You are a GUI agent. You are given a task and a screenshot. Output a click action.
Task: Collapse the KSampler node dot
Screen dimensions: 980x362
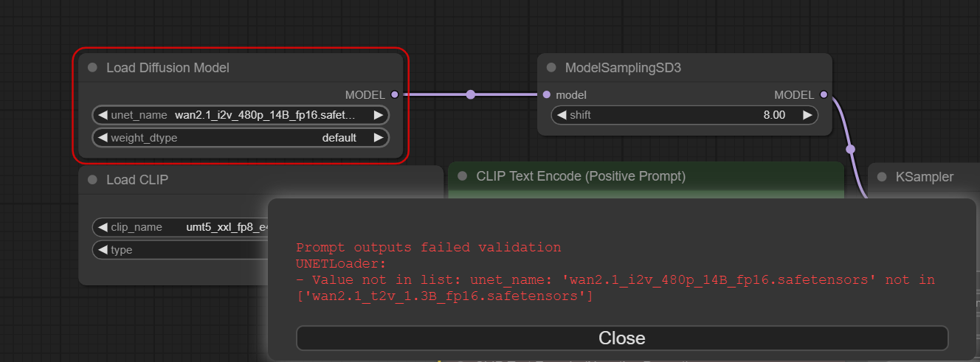pyautogui.click(x=882, y=177)
